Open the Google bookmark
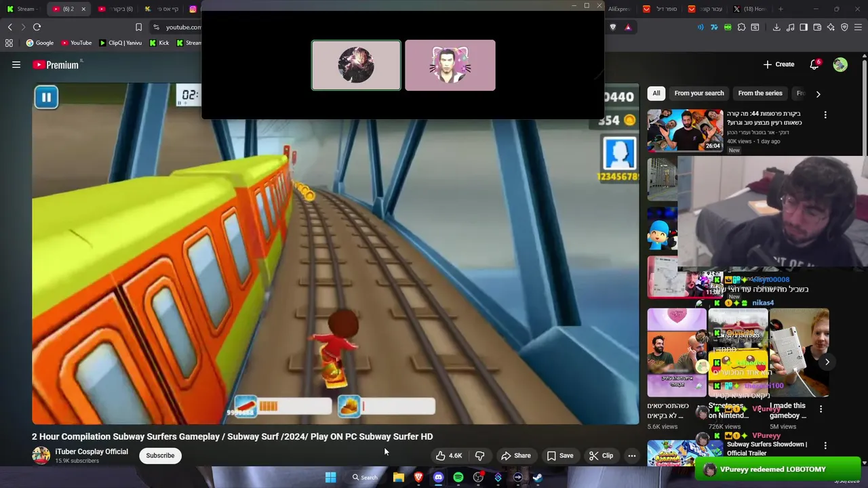 (40, 43)
